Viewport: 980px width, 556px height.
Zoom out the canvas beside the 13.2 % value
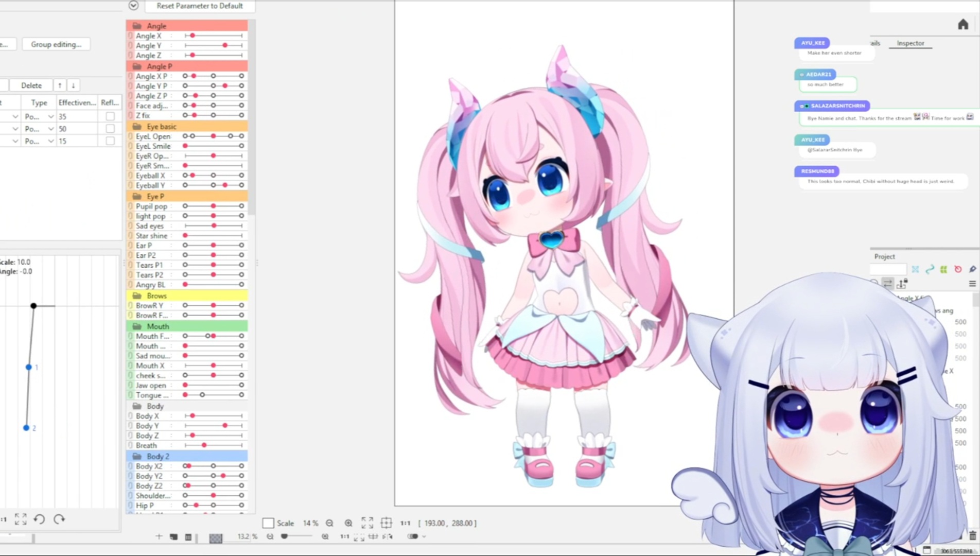click(270, 536)
